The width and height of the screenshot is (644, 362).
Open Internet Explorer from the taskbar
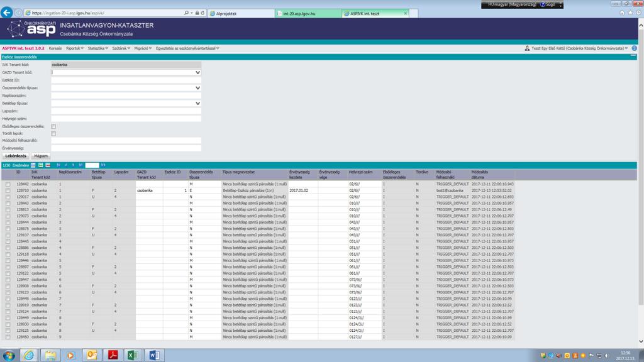tap(29, 355)
